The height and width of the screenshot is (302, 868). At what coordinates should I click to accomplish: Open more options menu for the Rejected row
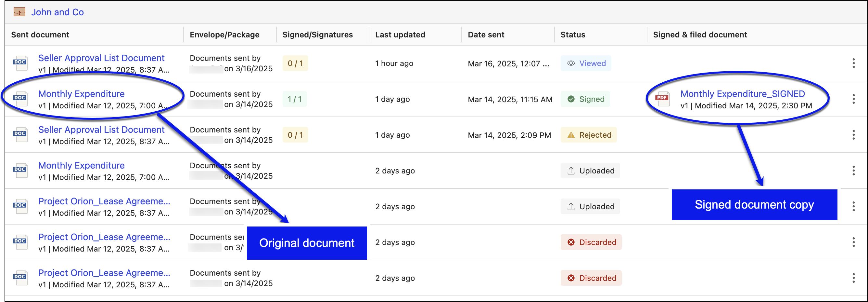pyautogui.click(x=853, y=135)
